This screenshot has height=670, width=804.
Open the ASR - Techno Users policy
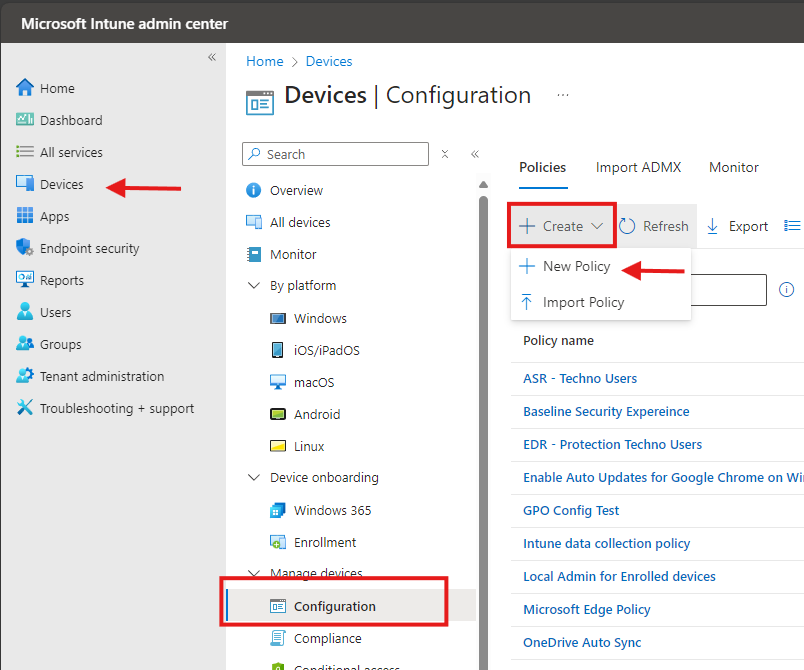580,378
